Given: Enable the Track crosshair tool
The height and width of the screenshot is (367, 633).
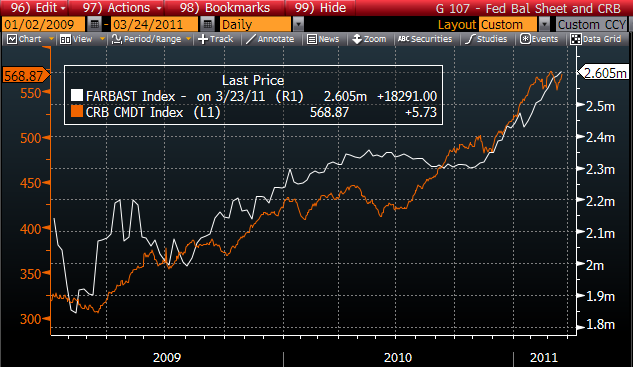Looking at the screenshot, I should coord(216,39).
